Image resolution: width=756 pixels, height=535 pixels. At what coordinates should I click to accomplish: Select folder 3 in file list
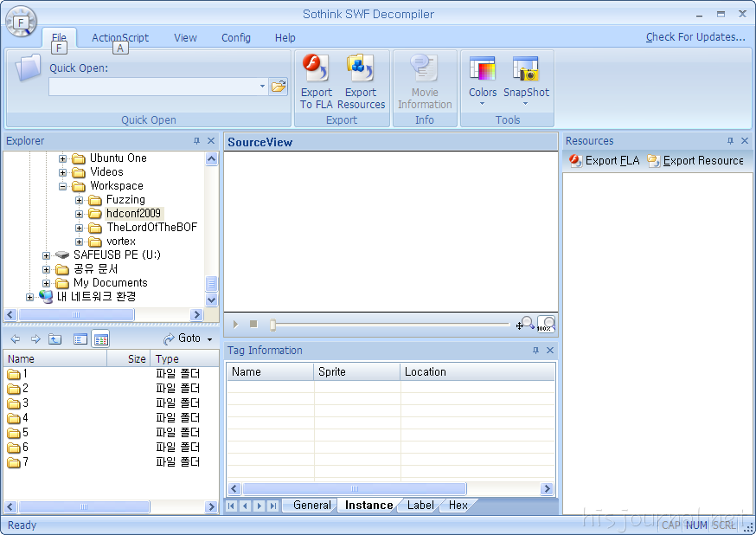pos(18,403)
